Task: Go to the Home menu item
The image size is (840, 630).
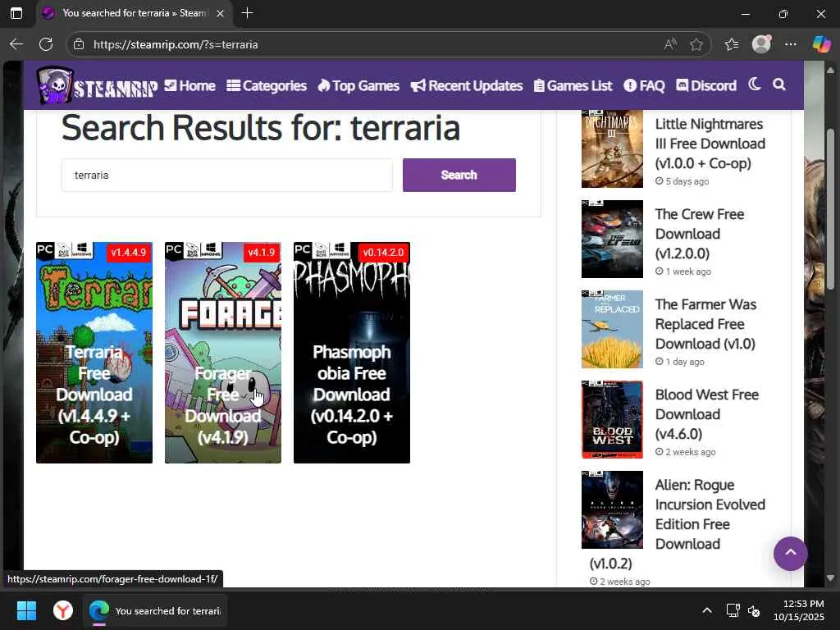Action: click(x=189, y=85)
